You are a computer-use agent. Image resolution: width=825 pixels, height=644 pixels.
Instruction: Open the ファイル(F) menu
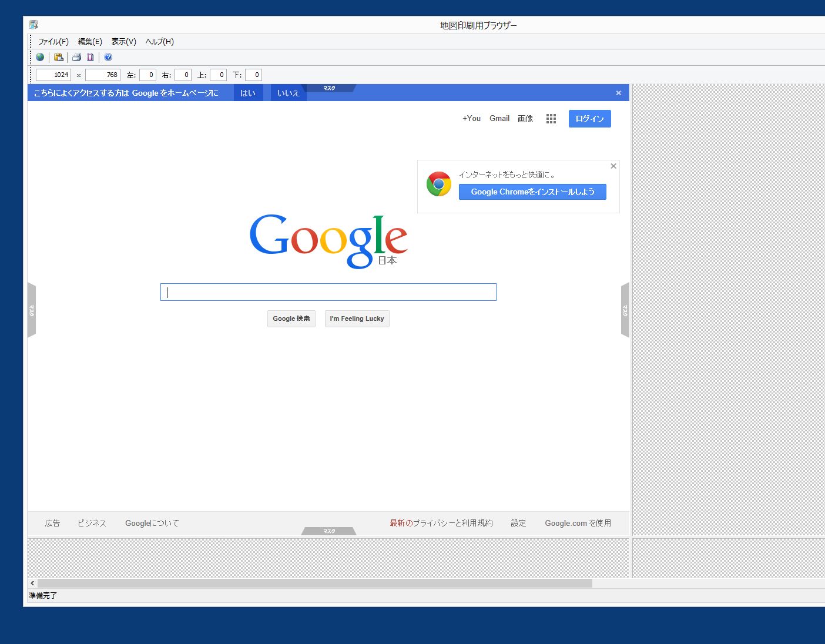pos(53,42)
